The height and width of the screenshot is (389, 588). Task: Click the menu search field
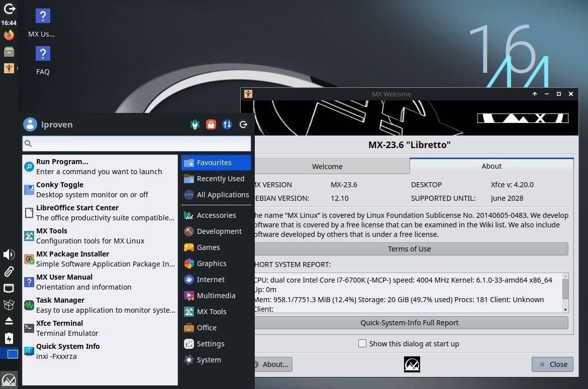point(137,144)
